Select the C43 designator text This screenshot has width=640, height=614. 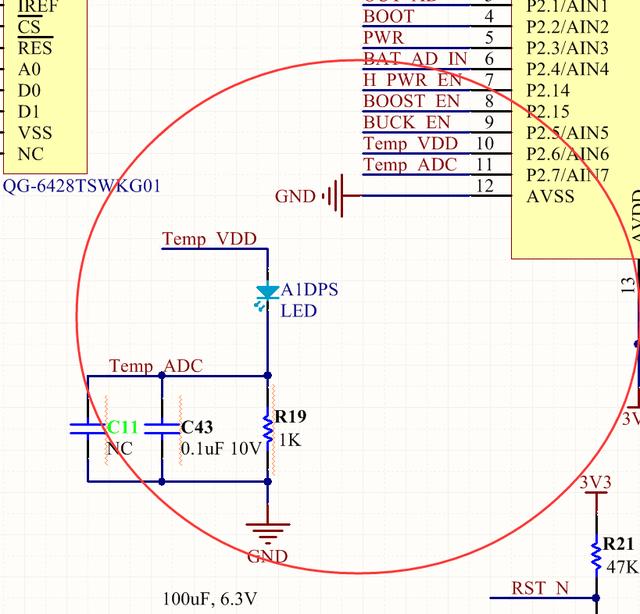[197, 427]
